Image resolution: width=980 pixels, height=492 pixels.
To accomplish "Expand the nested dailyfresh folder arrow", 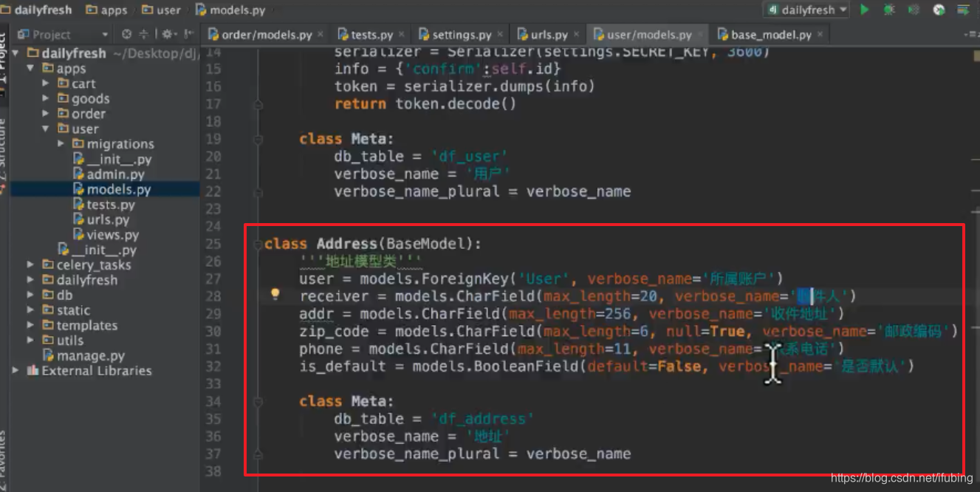I will pos(31,280).
